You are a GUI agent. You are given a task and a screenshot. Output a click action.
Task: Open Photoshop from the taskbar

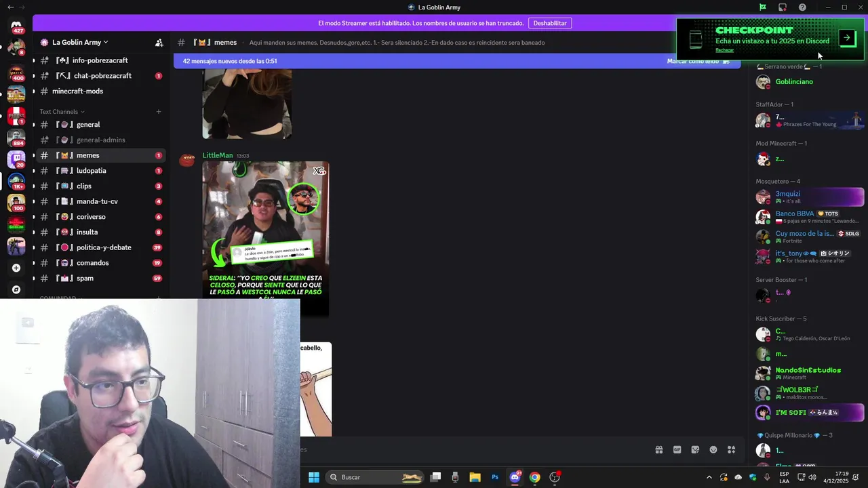point(495,477)
